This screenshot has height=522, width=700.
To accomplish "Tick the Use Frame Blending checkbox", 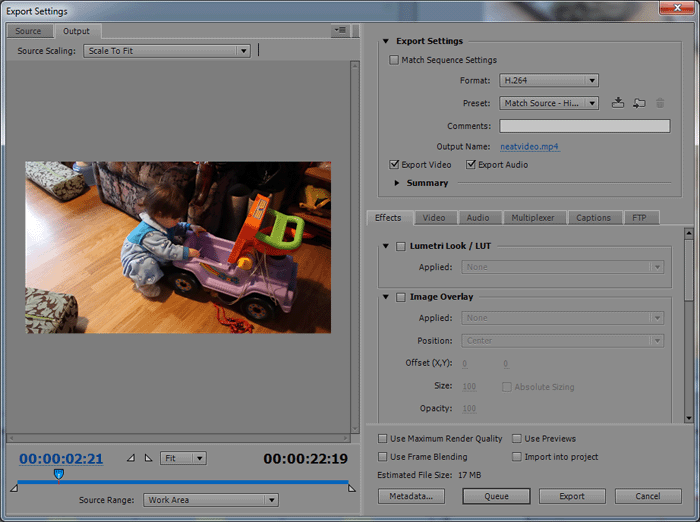I will 383,457.
